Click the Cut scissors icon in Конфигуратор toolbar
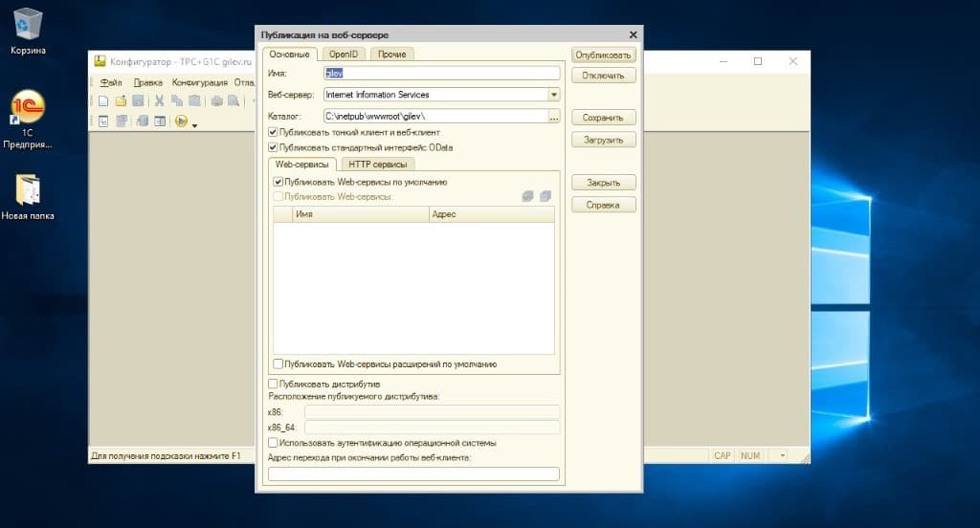The image size is (980, 528). coord(160,100)
